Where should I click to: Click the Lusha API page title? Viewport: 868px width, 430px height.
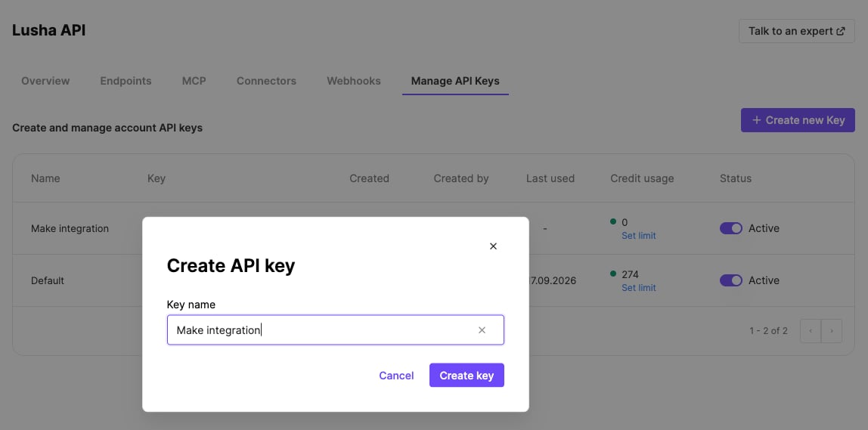click(x=48, y=30)
